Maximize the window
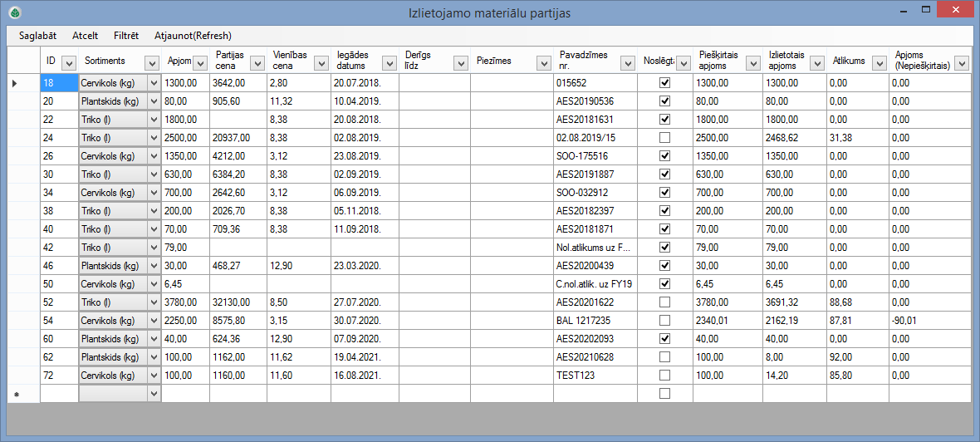Image resolution: width=980 pixels, height=442 pixels. click(x=926, y=9)
